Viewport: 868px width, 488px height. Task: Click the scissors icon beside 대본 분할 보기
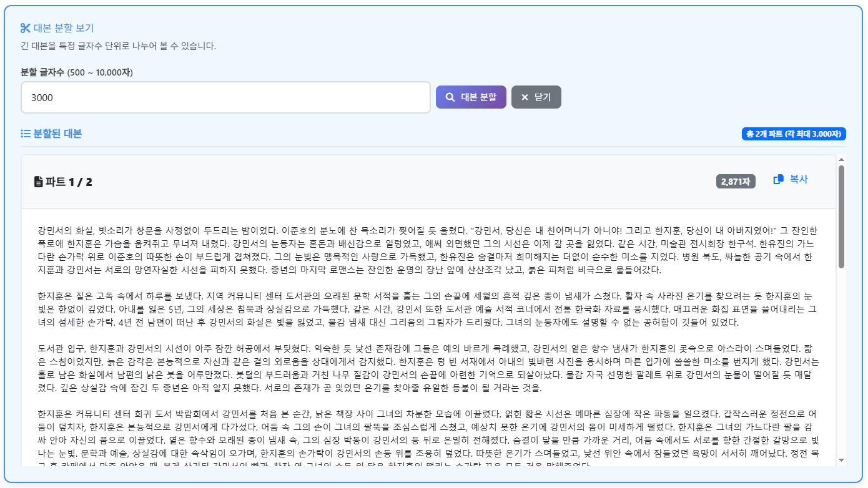click(x=25, y=27)
